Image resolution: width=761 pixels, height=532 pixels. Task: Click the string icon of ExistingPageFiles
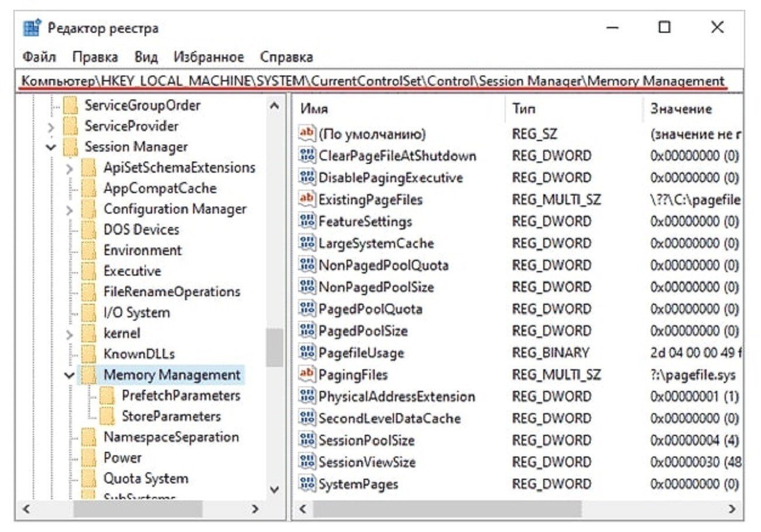click(307, 200)
